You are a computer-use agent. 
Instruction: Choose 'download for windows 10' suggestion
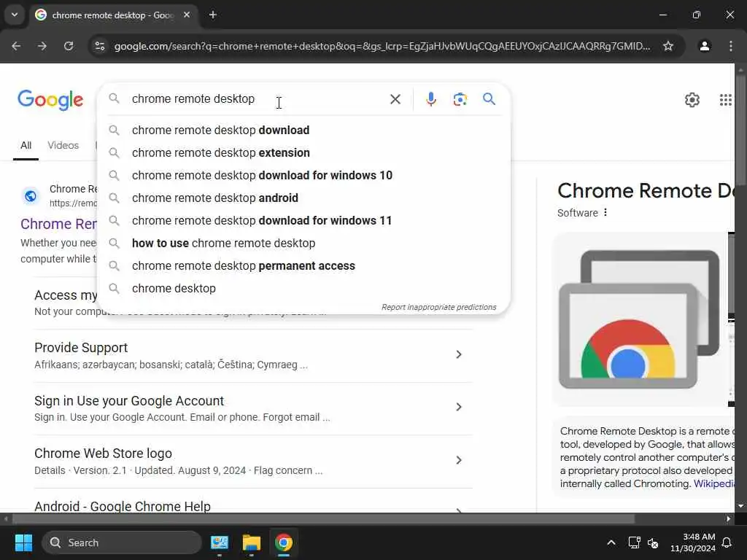click(304, 175)
